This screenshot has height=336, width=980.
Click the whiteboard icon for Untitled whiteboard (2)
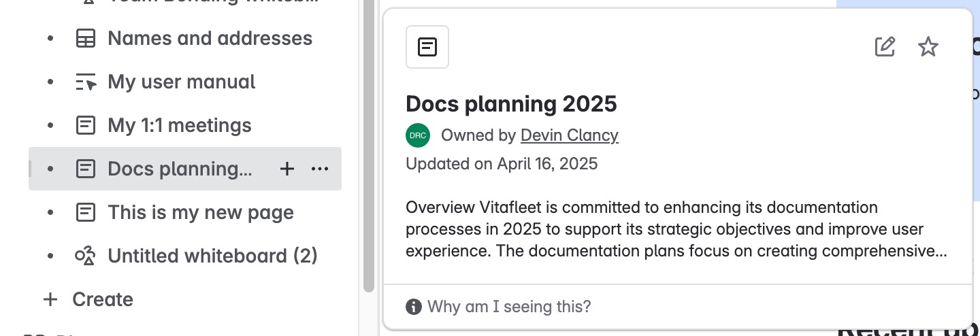pyautogui.click(x=85, y=256)
